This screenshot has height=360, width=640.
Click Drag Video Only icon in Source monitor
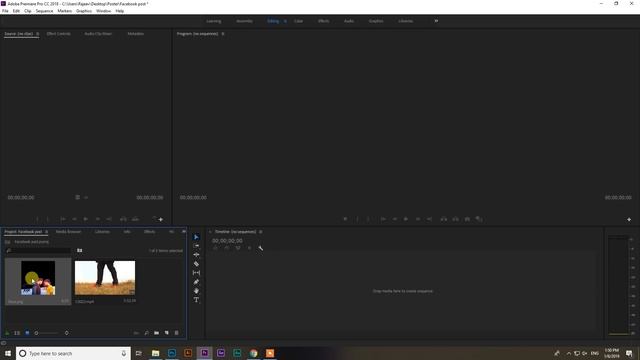[x=78, y=198]
